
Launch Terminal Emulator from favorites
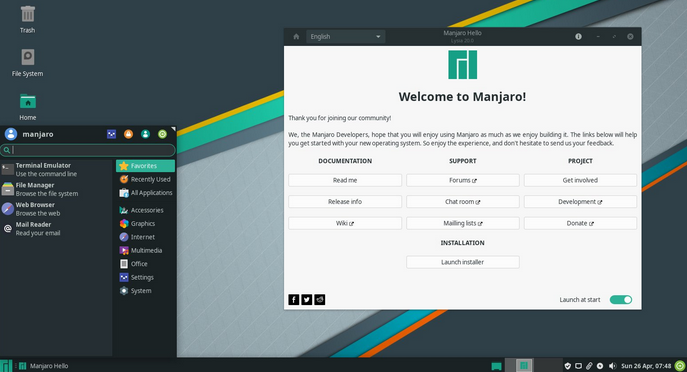[x=56, y=170]
